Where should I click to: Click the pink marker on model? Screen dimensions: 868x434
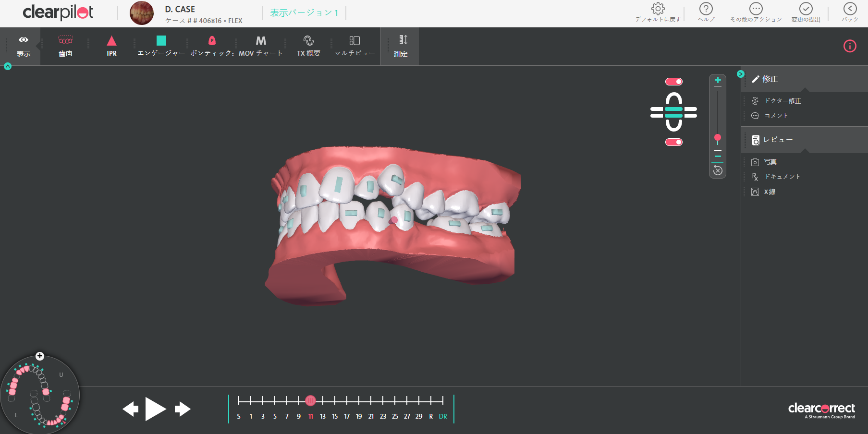pos(394,220)
